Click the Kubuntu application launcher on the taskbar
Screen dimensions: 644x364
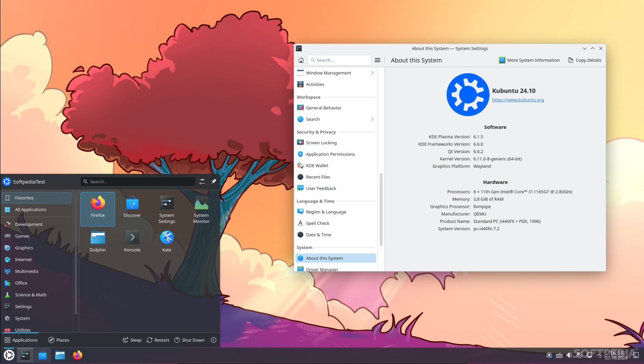click(9, 355)
